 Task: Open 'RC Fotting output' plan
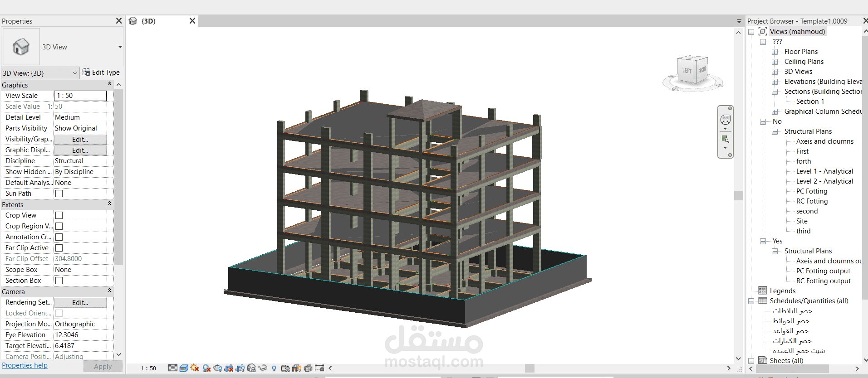click(x=823, y=281)
